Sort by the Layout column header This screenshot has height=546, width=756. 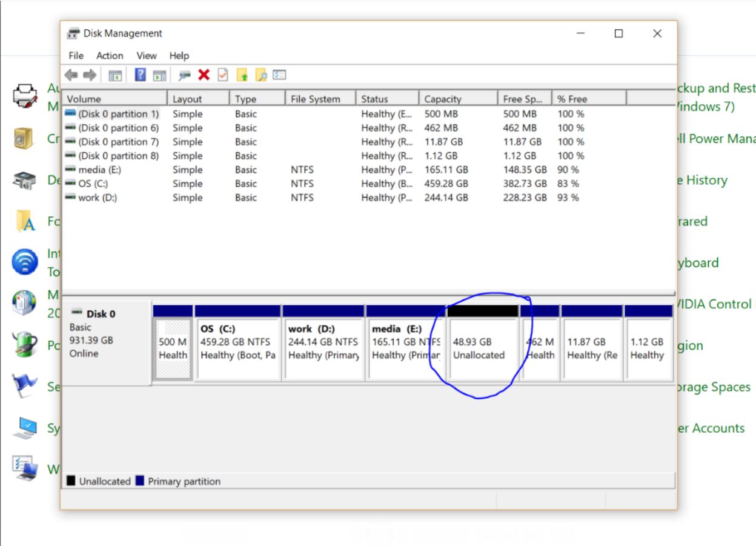tap(199, 99)
